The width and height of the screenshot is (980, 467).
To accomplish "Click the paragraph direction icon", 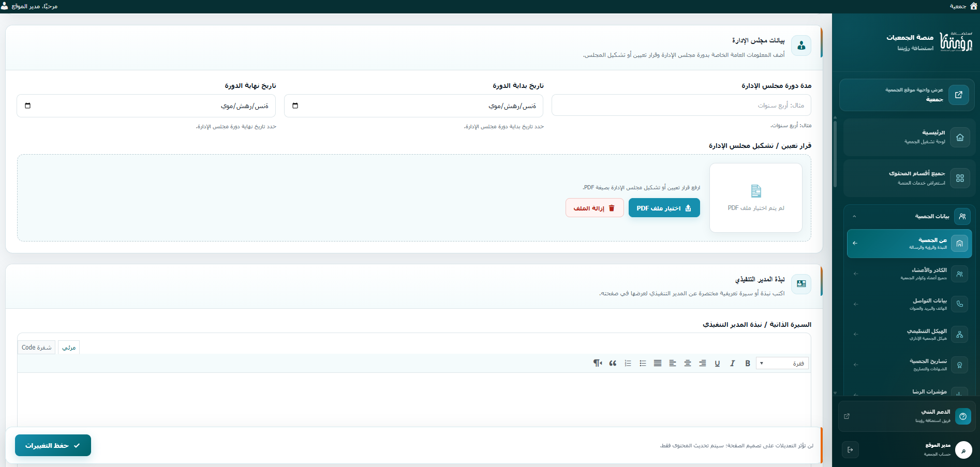I will tap(598, 364).
